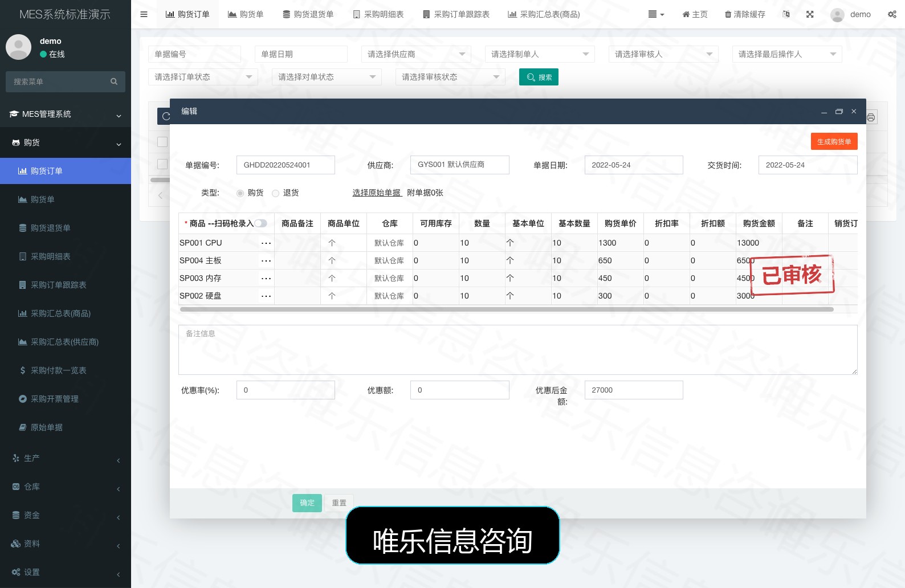Click the 备注信息 text area
The height and width of the screenshot is (588, 905).
click(518, 350)
